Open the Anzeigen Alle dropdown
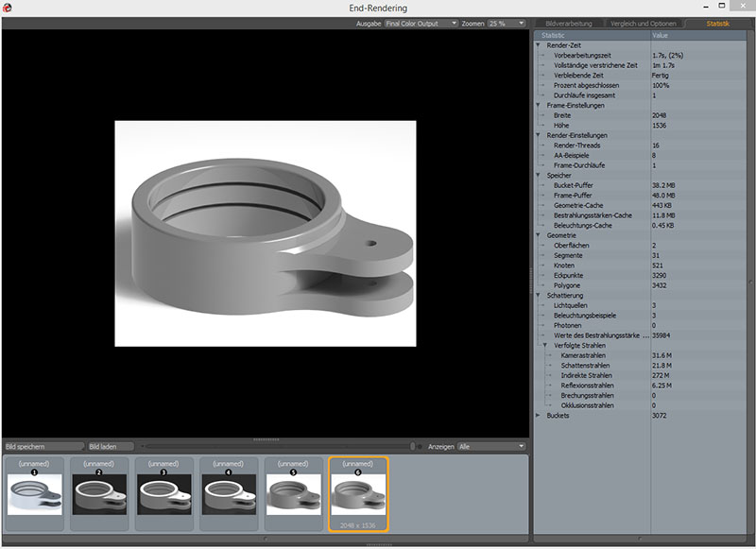 pyautogui.click(x=490, y=447)
